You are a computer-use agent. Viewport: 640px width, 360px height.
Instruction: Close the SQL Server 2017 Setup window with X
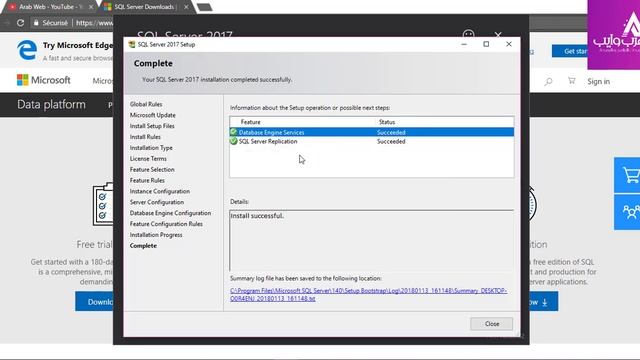[509, 44]
